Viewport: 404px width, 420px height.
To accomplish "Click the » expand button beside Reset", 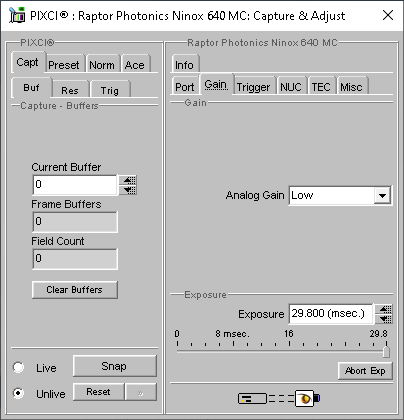I will click(x=141, y=392).
